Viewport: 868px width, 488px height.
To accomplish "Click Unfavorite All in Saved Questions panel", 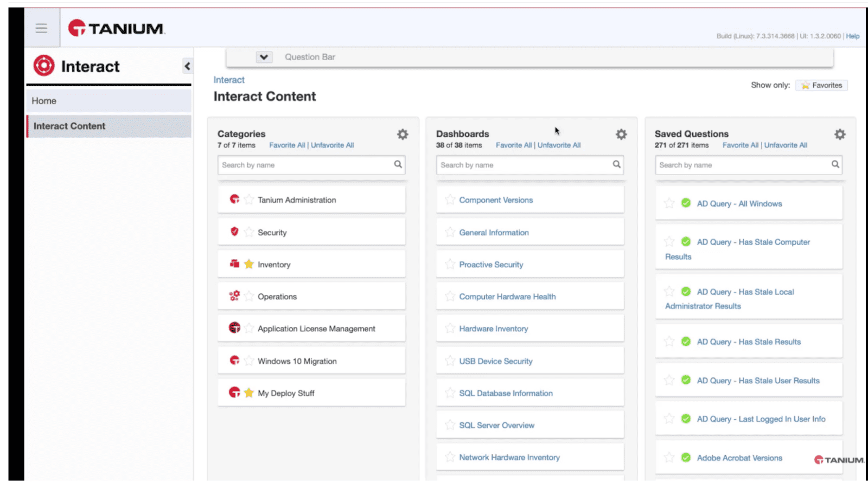I will tap(786, 145).
